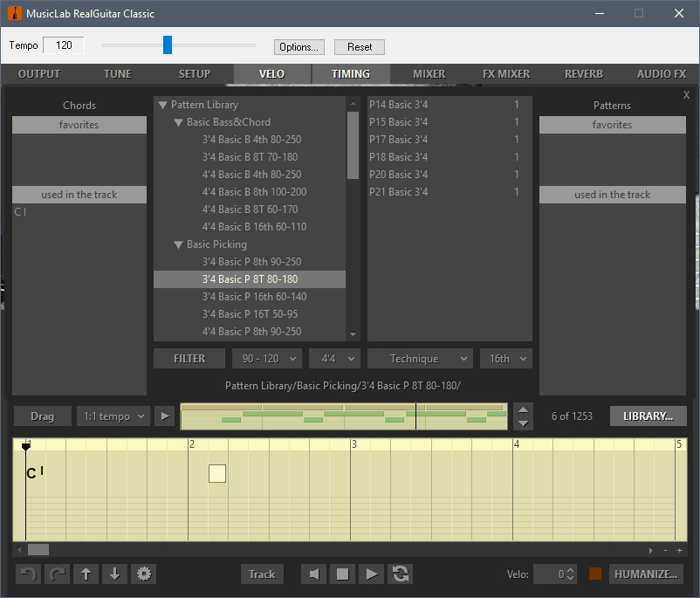The image size is (700, 598).
Task: Play the pattern preview
Action: (x=165, y=416)
